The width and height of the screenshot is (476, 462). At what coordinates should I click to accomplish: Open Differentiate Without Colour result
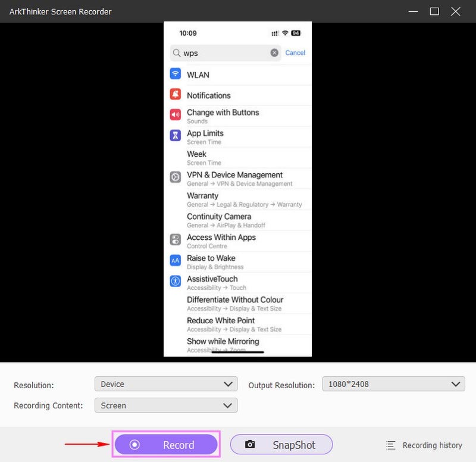pos(237,304)
